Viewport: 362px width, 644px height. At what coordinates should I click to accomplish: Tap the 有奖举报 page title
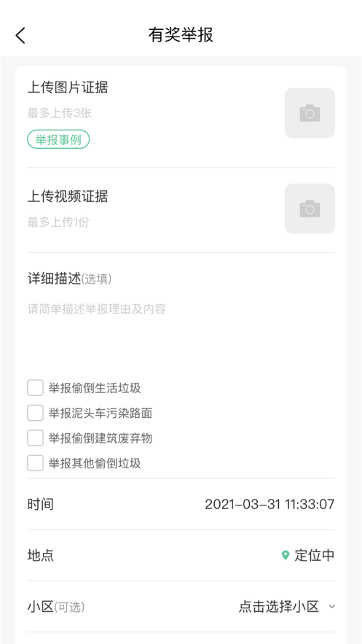pyautogui.click(x=181, y=35)
